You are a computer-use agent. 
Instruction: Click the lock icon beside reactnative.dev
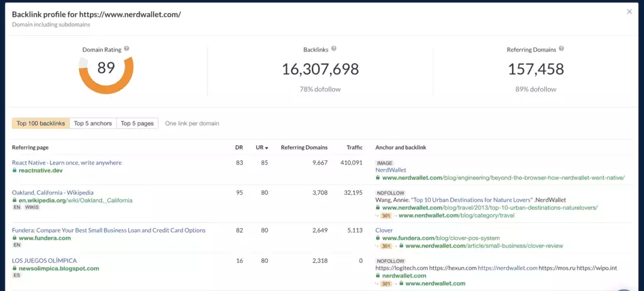(x=14, y=170)
